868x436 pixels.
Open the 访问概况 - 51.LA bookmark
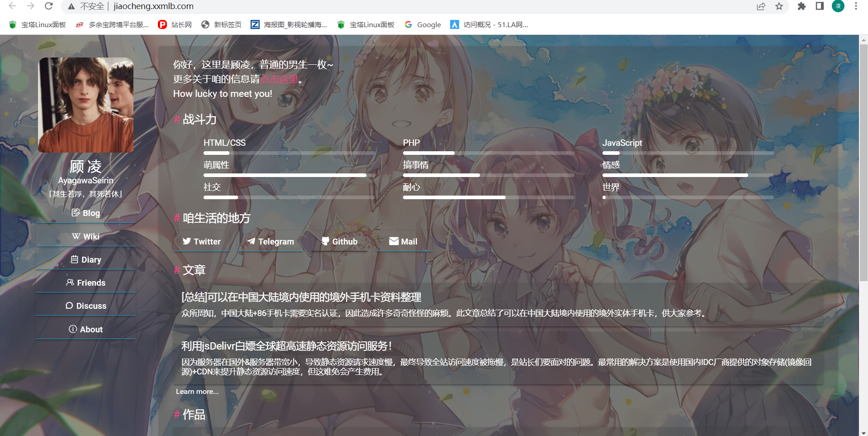489,24
